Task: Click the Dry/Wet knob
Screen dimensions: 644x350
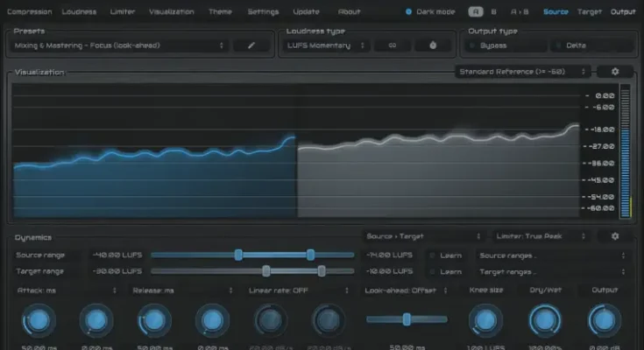Action: point(545,321)
